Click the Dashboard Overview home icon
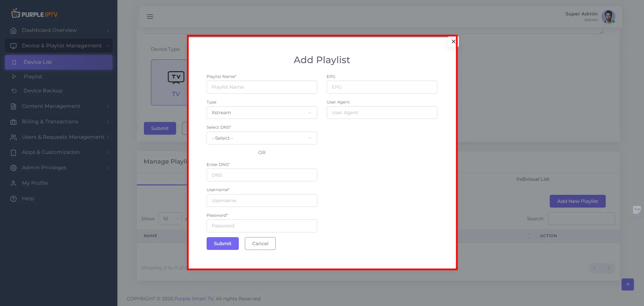This screenshot has width=644, height=306. click(x=13, y=31)
